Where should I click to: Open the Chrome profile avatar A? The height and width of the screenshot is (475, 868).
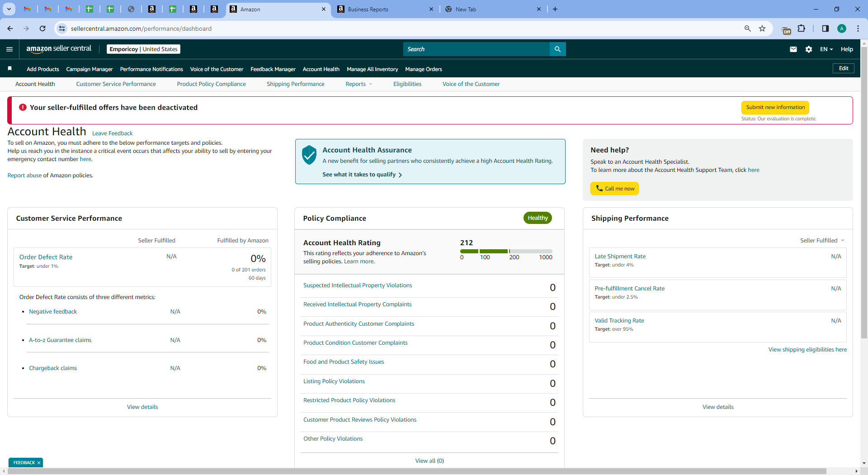841,28
